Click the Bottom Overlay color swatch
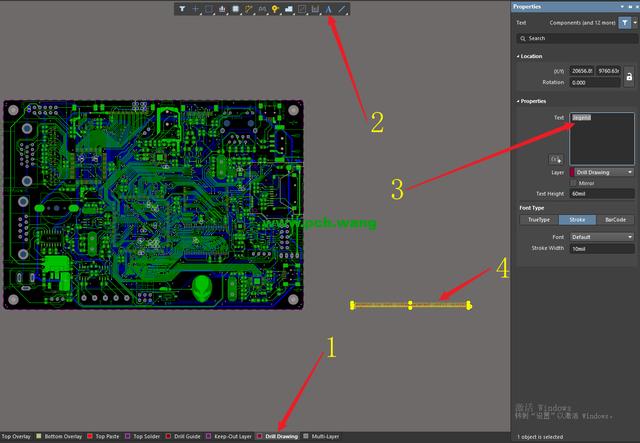The width and height of the screenshot is (640, 443). 39,436
